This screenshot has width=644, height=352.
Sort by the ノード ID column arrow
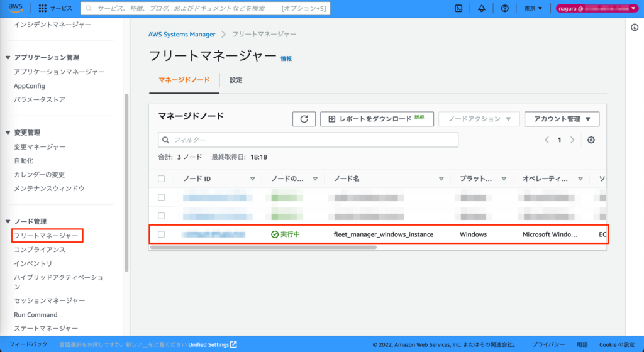pos(253,179)
